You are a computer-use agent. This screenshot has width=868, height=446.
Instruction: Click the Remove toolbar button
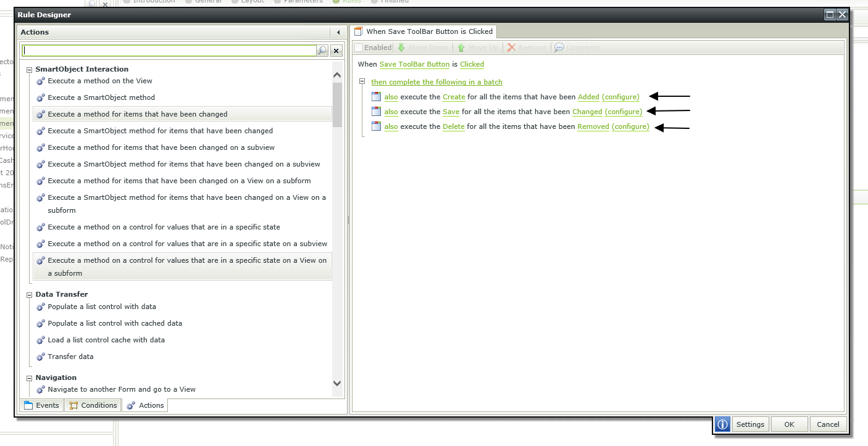(527, 47)
